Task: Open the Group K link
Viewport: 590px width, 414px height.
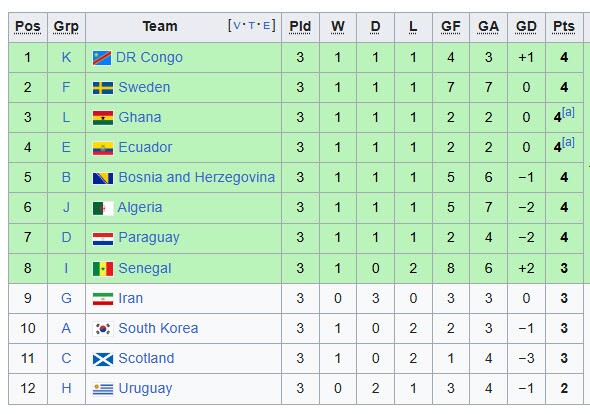Action: point(66,58)
